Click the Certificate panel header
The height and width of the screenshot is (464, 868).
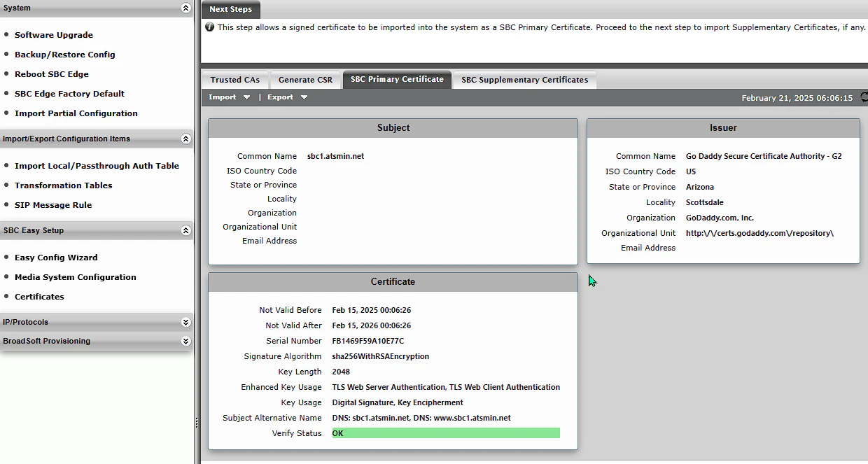point(393,282)
